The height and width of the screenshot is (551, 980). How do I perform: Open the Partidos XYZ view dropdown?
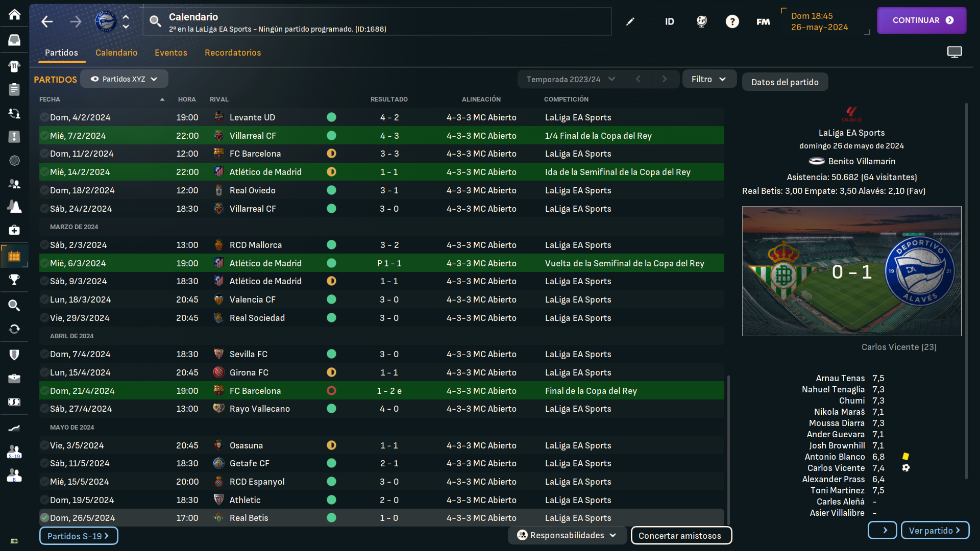[x=124, y=79]
